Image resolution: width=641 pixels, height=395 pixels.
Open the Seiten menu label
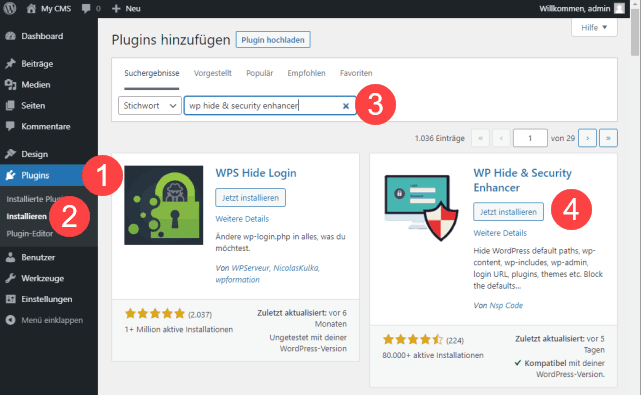[33, 105]
